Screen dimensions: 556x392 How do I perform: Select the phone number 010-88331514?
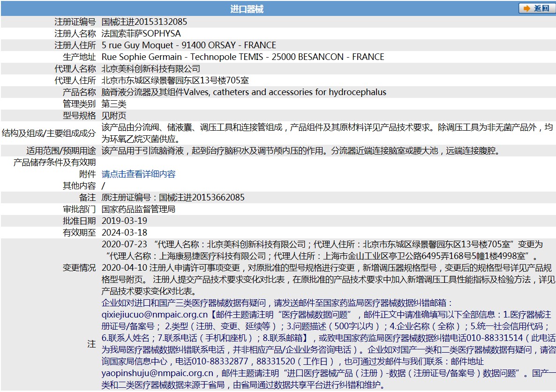tap(495, 338)
